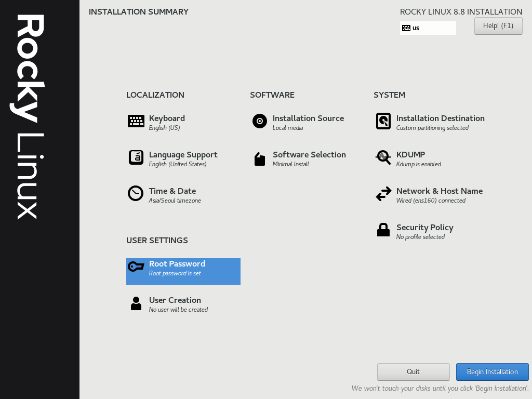Open User Creation title
Image resolution: width=532 pixels, height=399 pixels.
175,300
